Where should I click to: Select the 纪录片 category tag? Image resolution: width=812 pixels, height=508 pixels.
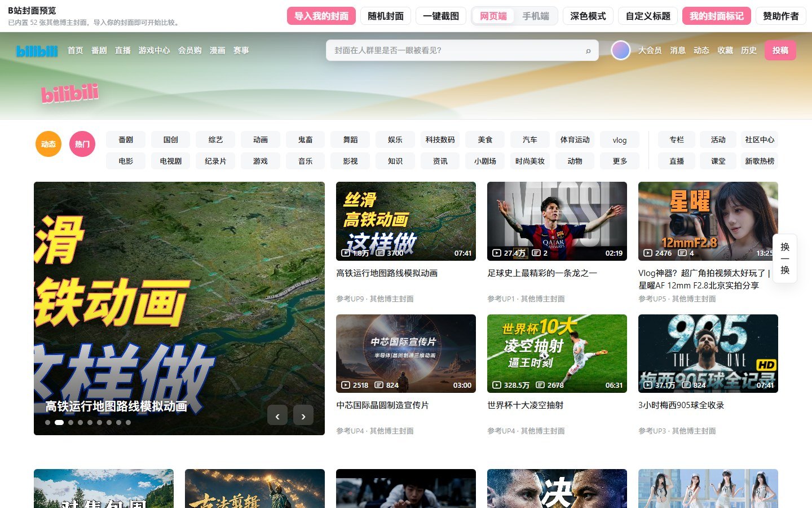coord(215,161)
